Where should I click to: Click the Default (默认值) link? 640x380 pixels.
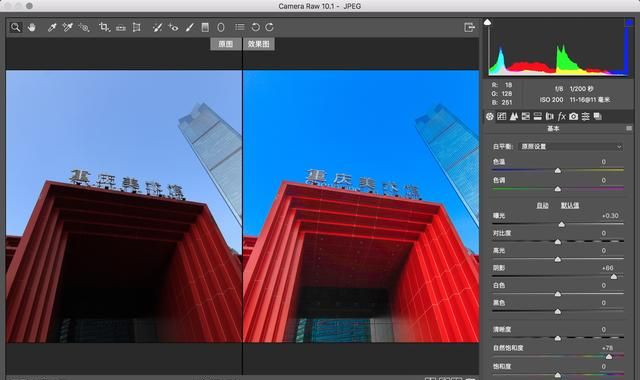pos(570,205)
